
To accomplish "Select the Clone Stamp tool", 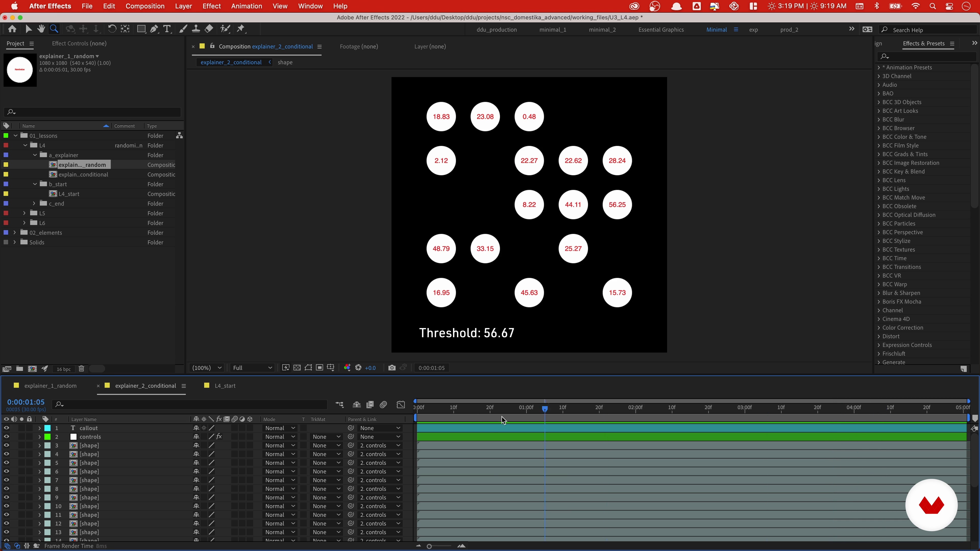I will pos(196,29).
